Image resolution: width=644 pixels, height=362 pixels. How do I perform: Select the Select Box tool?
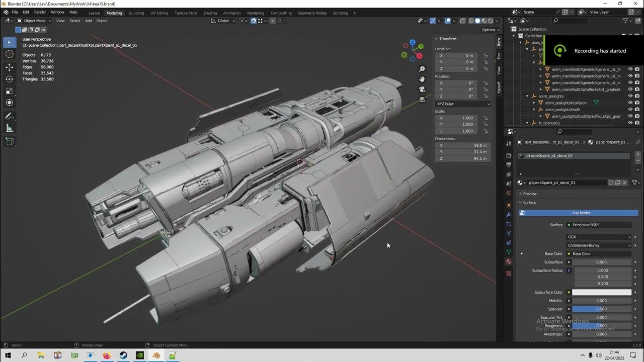click(9, 42)
